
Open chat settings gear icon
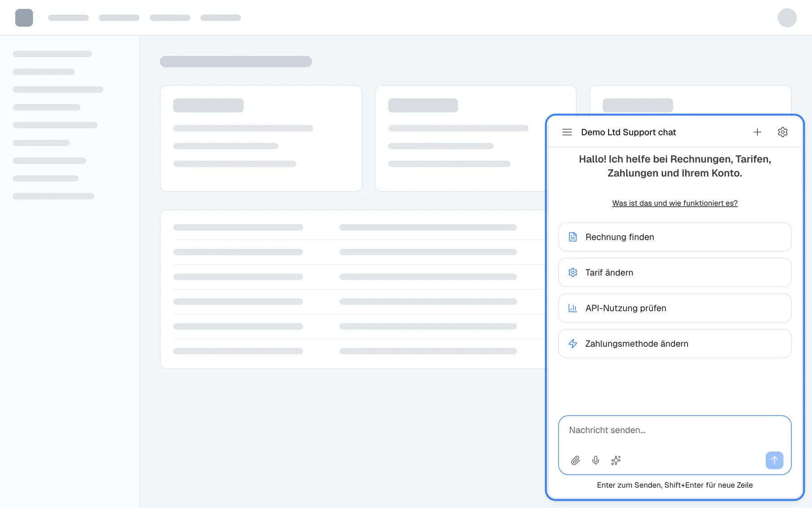[x=783, y=132]
